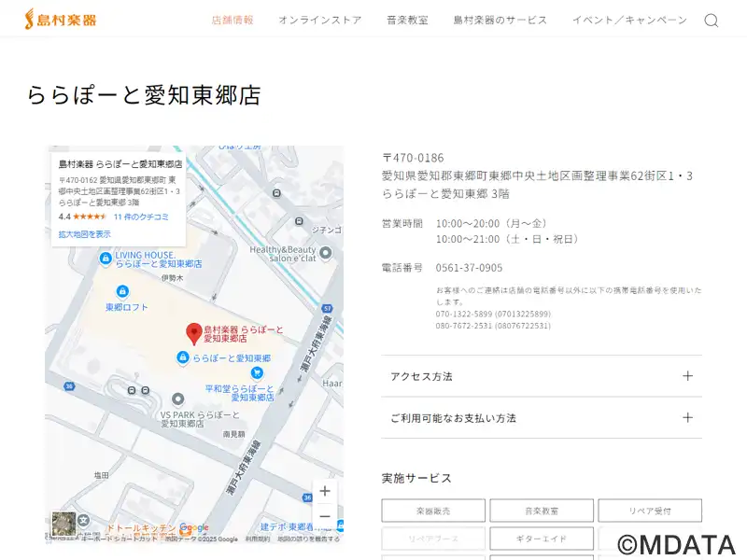Expand the アクセス方法 section
Viewport: 747px width, 560px height.
click(542, 376)
